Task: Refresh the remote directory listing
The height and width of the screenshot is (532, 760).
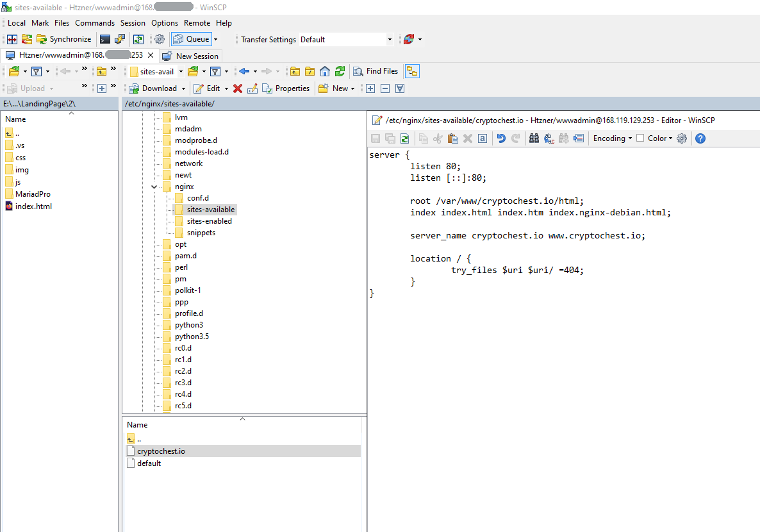Action: tap(340, 71)
